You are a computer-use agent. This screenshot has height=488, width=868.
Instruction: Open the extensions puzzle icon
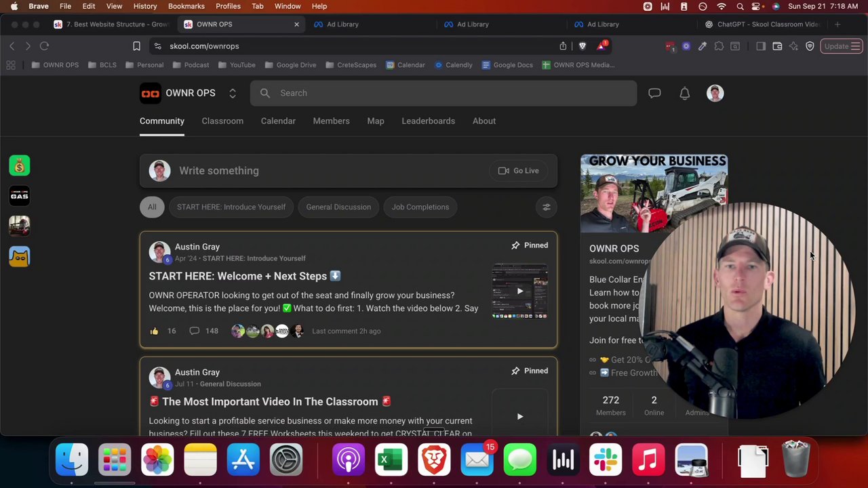point(719,46)
